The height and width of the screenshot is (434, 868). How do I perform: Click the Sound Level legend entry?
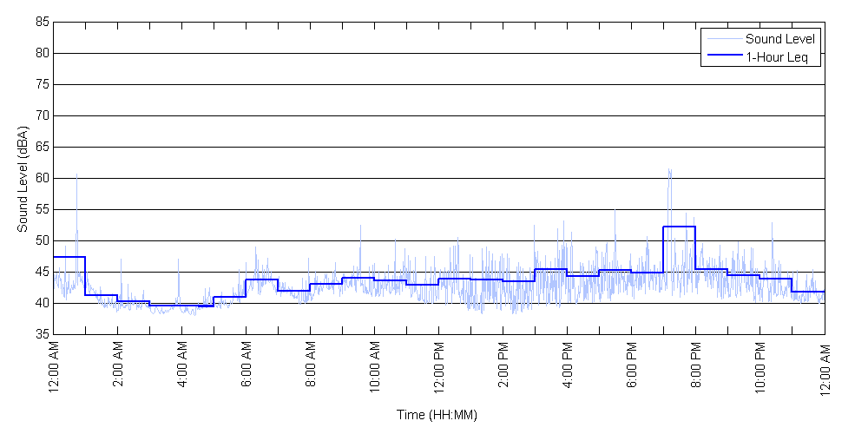[x=781, y=39]
